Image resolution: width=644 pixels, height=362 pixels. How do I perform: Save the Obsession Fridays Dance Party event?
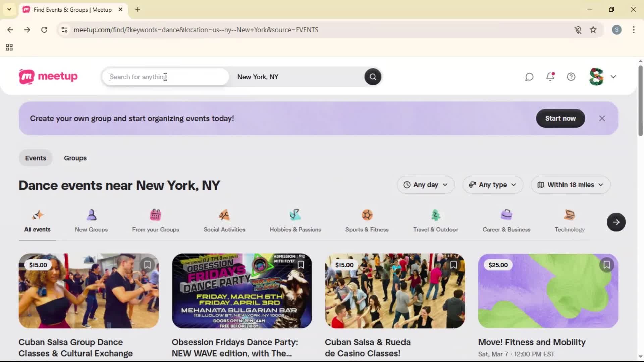click(301, 265)
